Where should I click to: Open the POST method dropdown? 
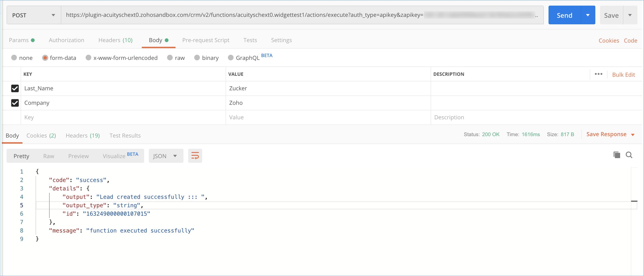click(33, 15)
